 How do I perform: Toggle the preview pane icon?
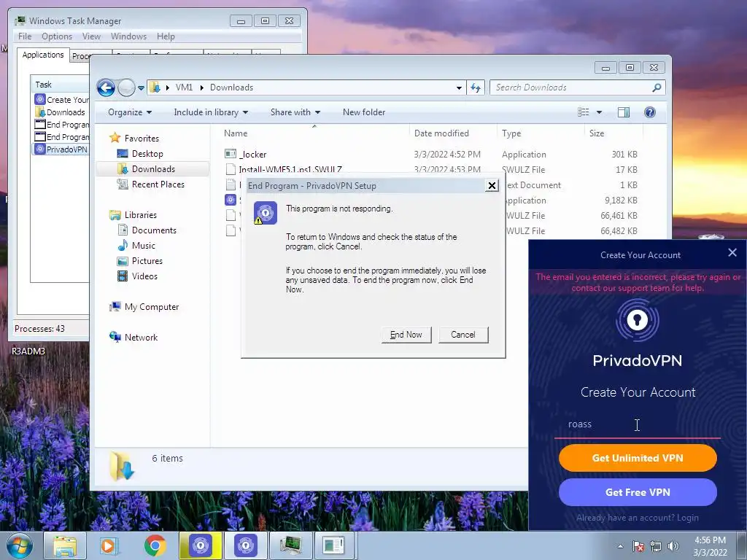pyautogui.click(x=624, y=112)
